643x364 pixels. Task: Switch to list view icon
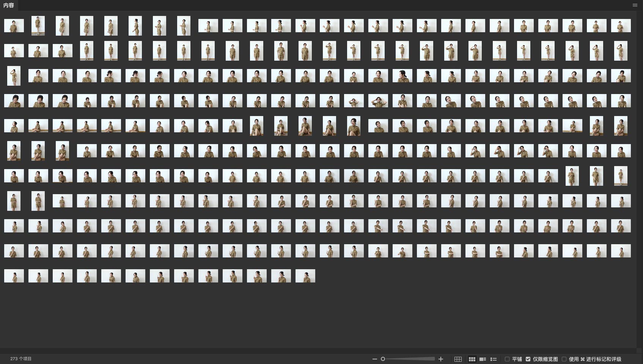click(x=494, y=359)
